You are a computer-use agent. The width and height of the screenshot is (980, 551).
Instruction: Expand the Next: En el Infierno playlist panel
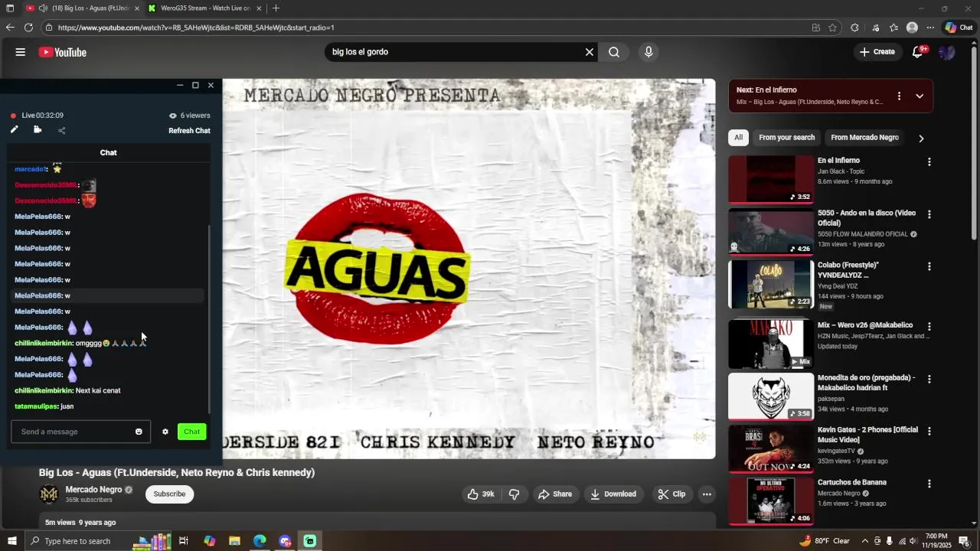[x=920, y=96]
